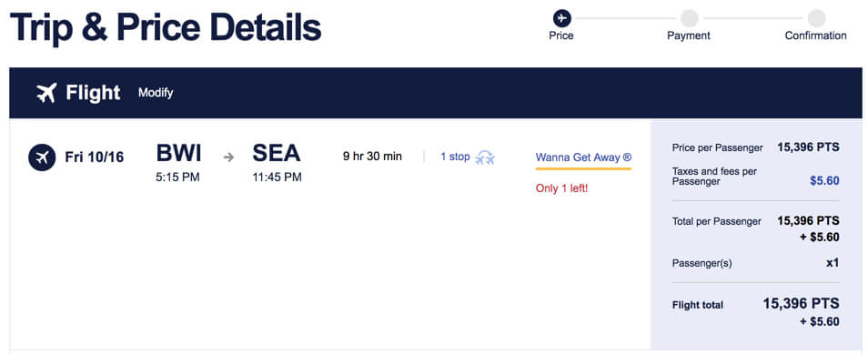
Task: Click the Price step label
Action: (561, 36)
